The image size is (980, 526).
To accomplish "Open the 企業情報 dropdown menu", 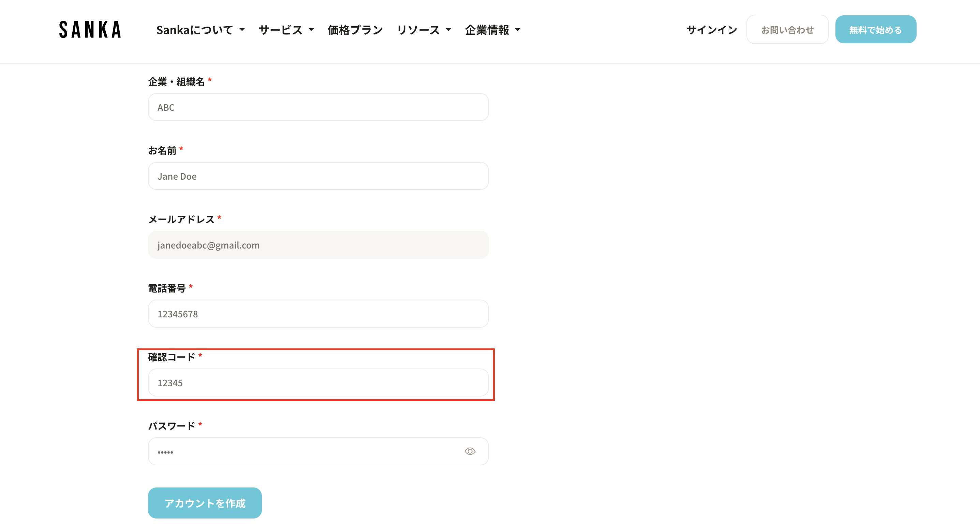I will (492, 30).
